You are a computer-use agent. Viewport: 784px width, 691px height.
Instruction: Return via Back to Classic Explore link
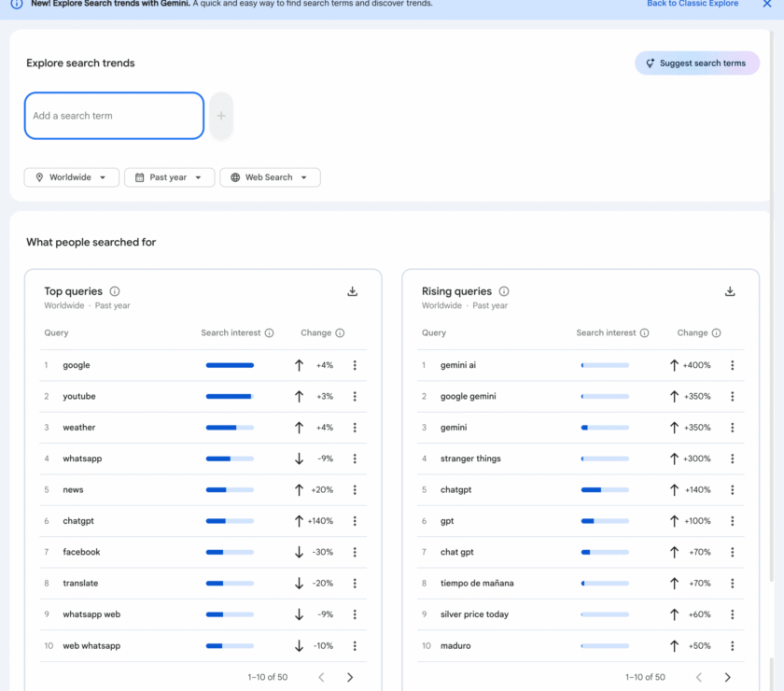tap(692, 4)
